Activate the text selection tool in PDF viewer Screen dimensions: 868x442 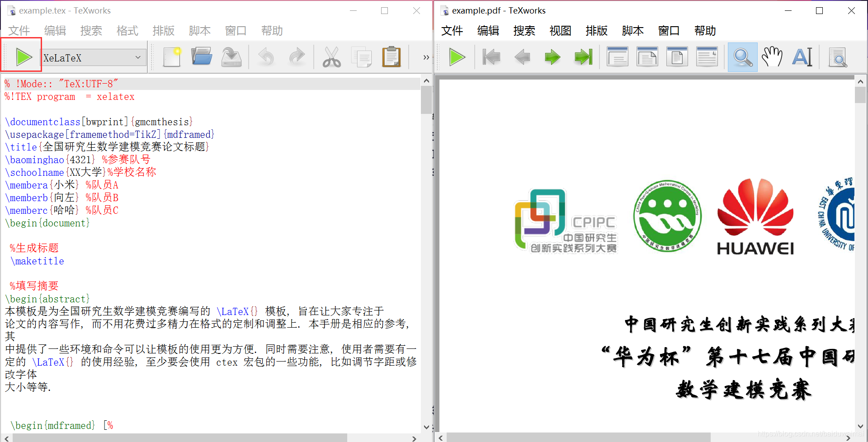tap(802, 56)
